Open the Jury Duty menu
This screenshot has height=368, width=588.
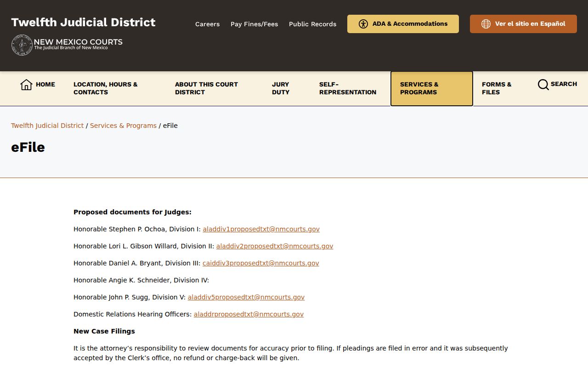(x=281, y=88)
